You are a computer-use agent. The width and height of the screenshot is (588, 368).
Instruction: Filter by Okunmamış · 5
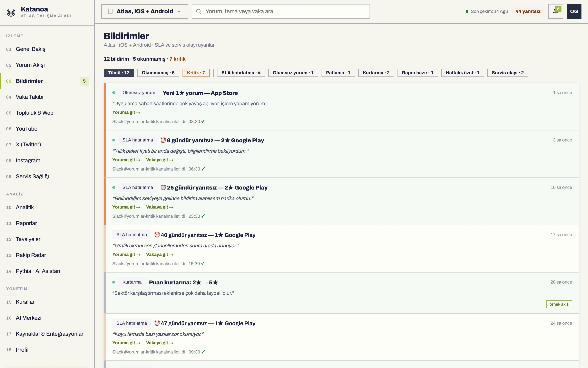(158, 73)
